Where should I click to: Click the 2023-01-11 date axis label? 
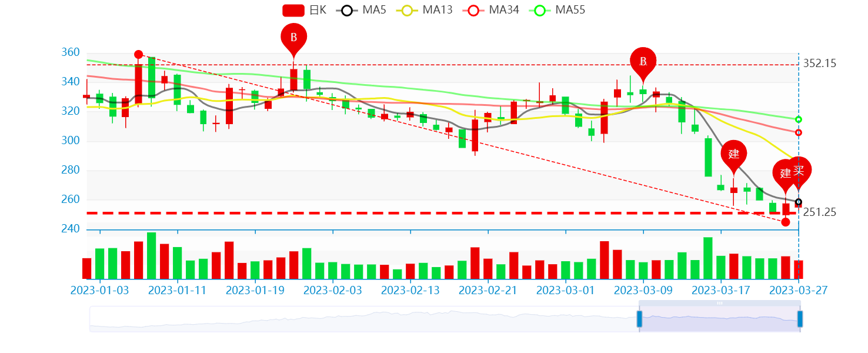(178, 290)
